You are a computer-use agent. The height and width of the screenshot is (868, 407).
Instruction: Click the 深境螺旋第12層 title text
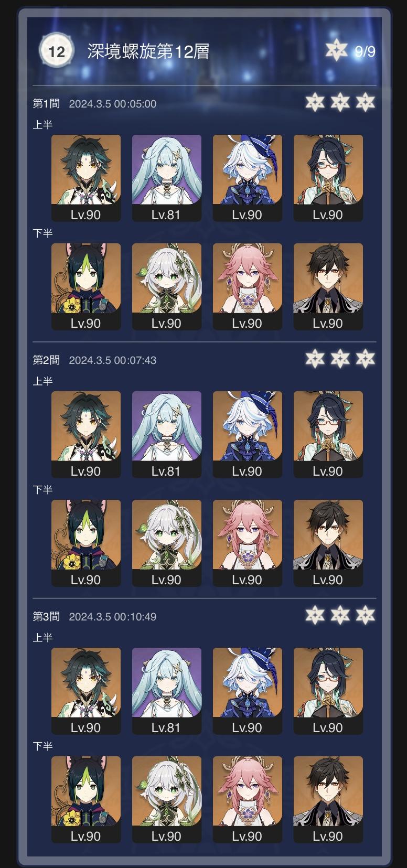(148, 51)
